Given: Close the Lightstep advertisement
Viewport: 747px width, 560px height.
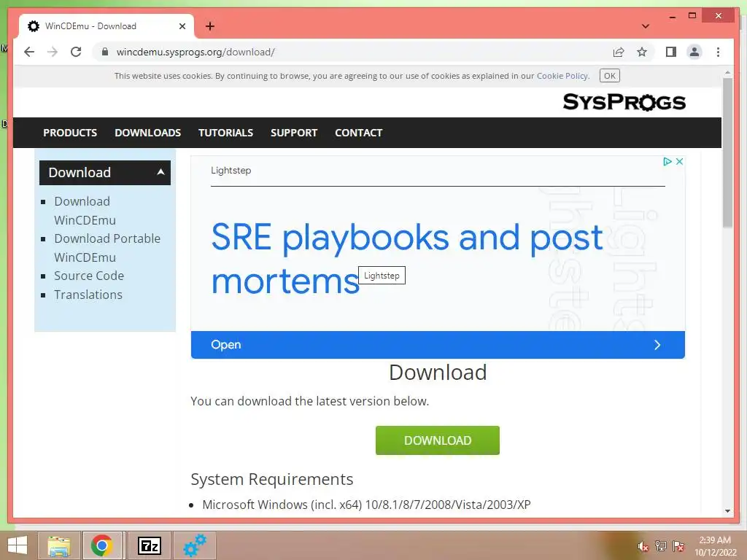Looking at the screenshot, I should 679,161.
